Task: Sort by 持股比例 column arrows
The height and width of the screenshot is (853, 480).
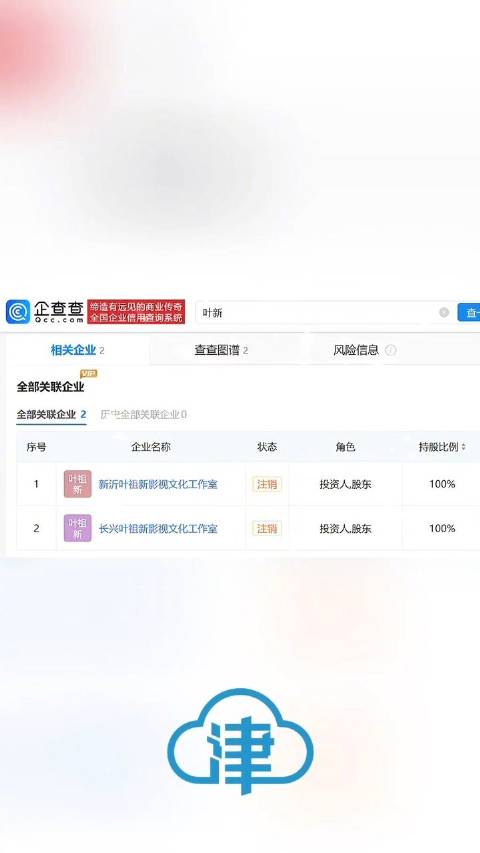Action: pyautogui.click(x=463, y=447)
